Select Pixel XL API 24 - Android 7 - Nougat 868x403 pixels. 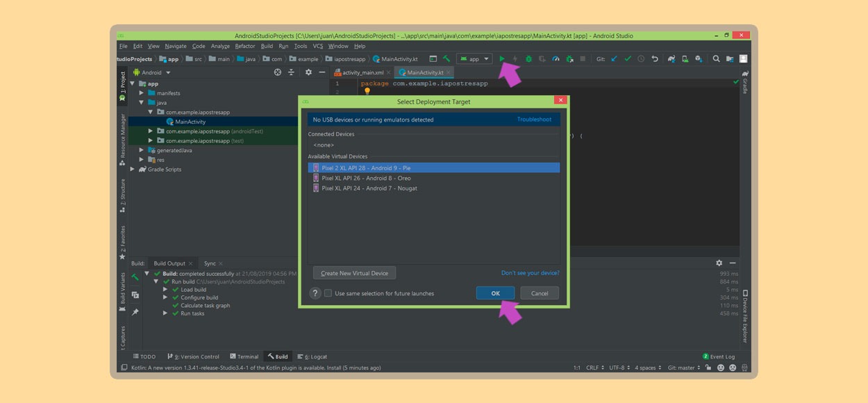coord(434,188)
